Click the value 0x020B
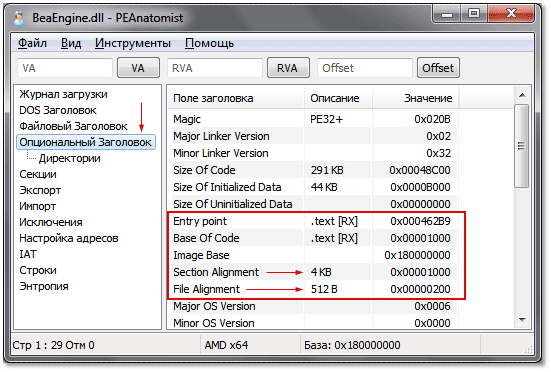The image size is (551, 372). 432,119
